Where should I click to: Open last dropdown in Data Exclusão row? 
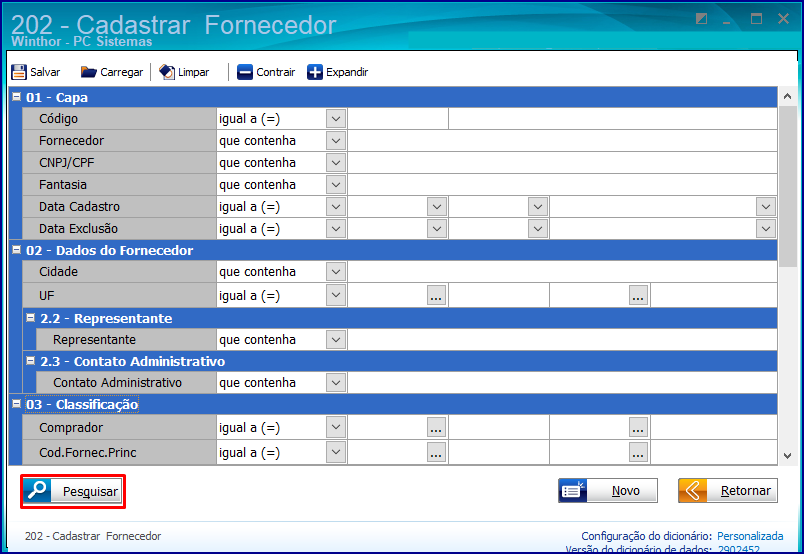click(x=766, y=229)
